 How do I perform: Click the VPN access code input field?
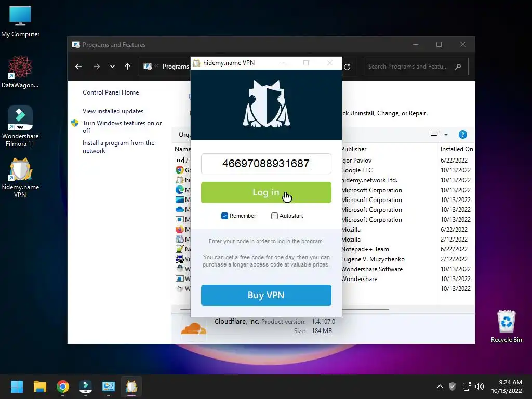pyautogui.click(x=266, y=164)
